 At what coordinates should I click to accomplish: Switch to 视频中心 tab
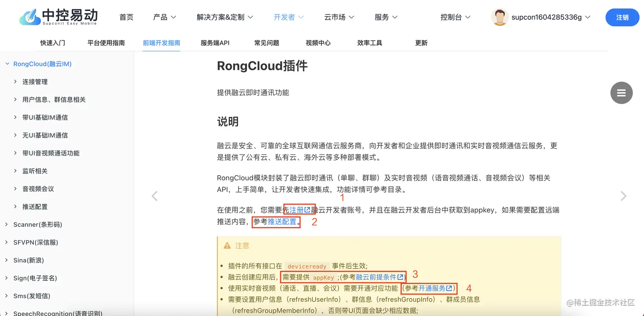[x=318, y=43]
